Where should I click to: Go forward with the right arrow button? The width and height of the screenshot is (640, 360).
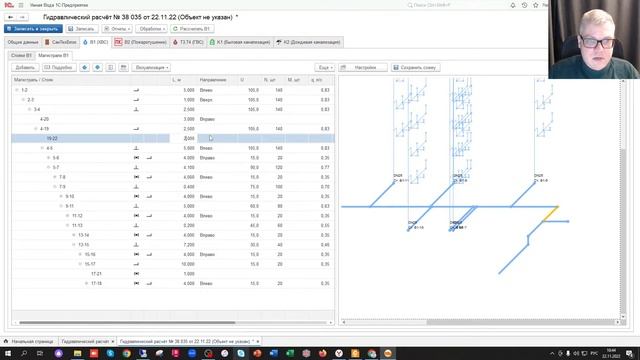22,17
